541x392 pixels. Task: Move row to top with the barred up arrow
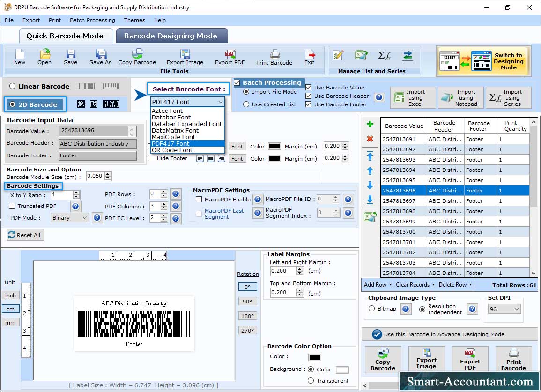tap(370, 156)
